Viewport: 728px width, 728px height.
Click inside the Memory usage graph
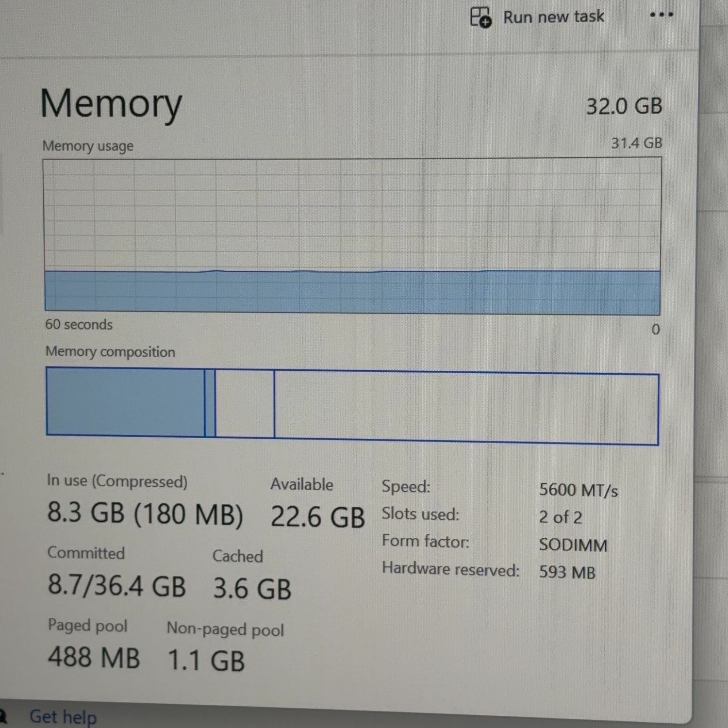[352, 235]
